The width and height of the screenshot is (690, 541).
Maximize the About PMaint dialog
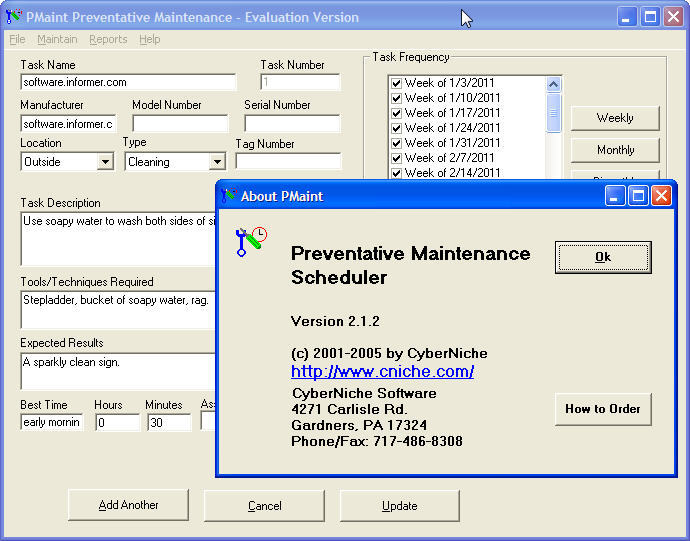[x=638, y=196]
